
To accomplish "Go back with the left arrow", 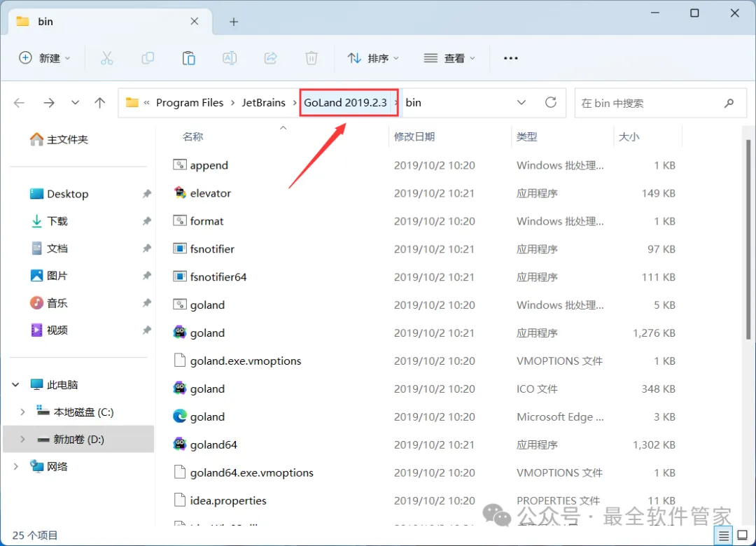I will point(20,103).
